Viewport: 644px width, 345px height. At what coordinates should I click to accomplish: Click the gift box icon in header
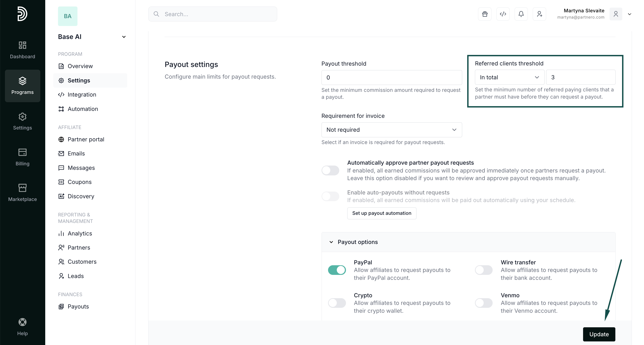click(485, 14)
